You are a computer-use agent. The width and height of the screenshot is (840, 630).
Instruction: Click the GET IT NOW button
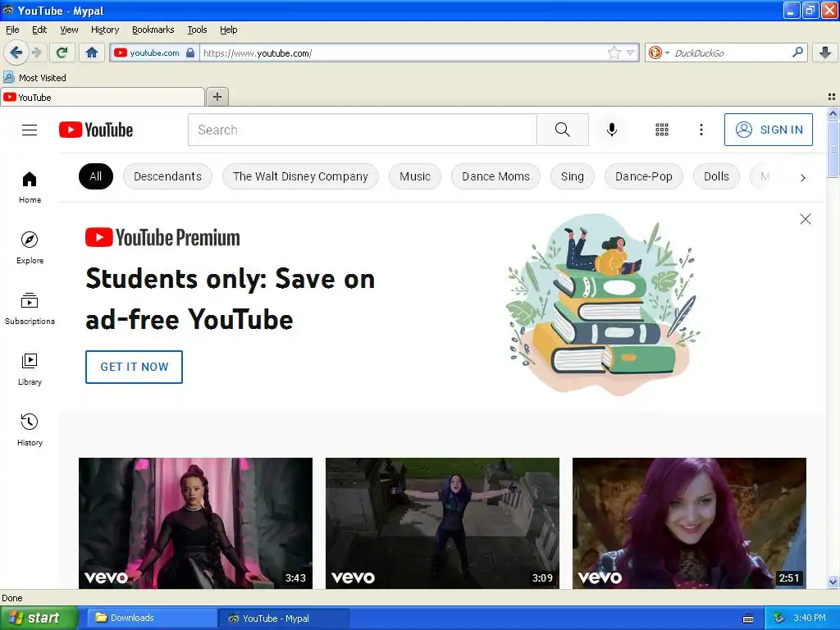(134, 367)
